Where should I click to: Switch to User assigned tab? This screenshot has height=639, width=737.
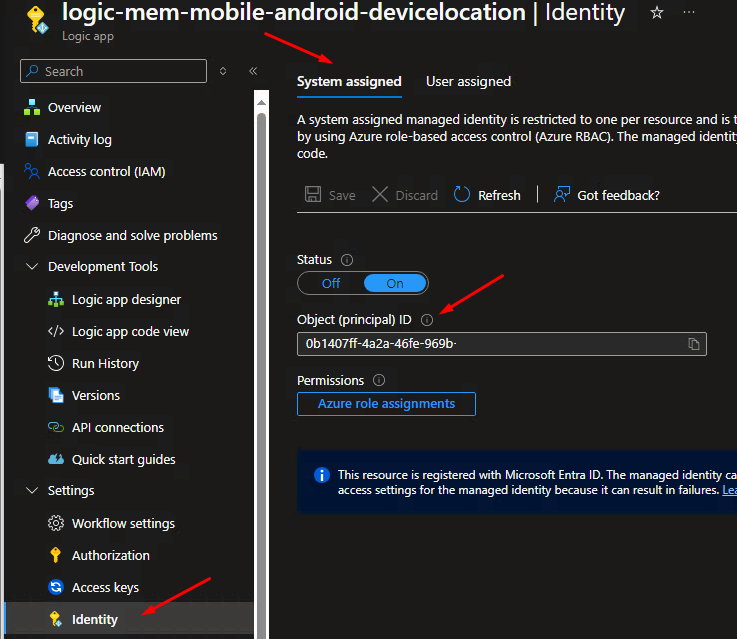click(x=468, y=82)
